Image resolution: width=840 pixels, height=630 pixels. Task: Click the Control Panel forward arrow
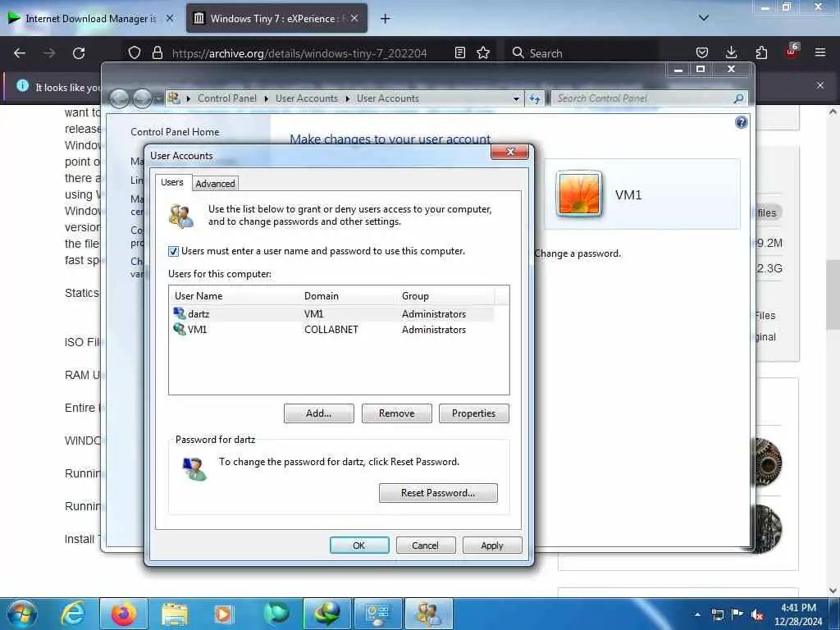(142, 98)
